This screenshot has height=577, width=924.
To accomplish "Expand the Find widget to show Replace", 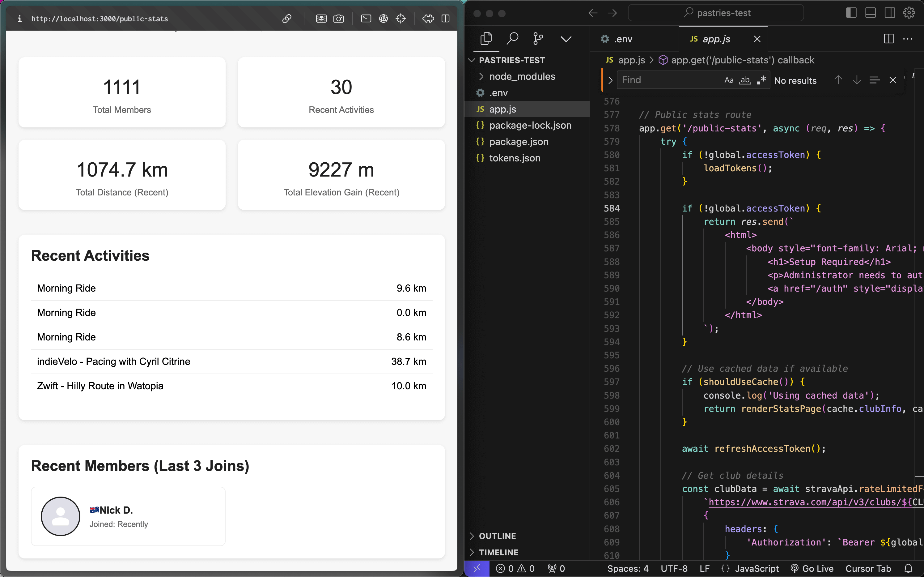I will pyautogui.click(x=610, y=80).
